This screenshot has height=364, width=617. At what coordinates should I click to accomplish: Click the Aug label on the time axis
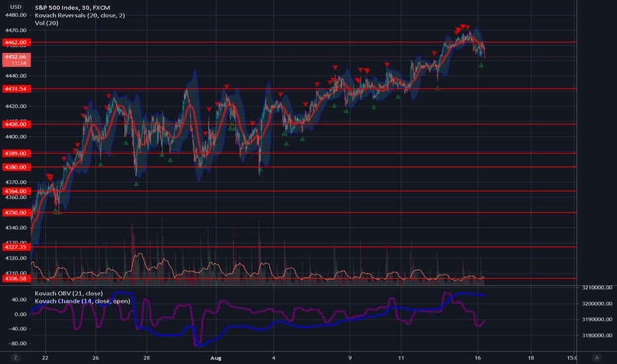216,358
